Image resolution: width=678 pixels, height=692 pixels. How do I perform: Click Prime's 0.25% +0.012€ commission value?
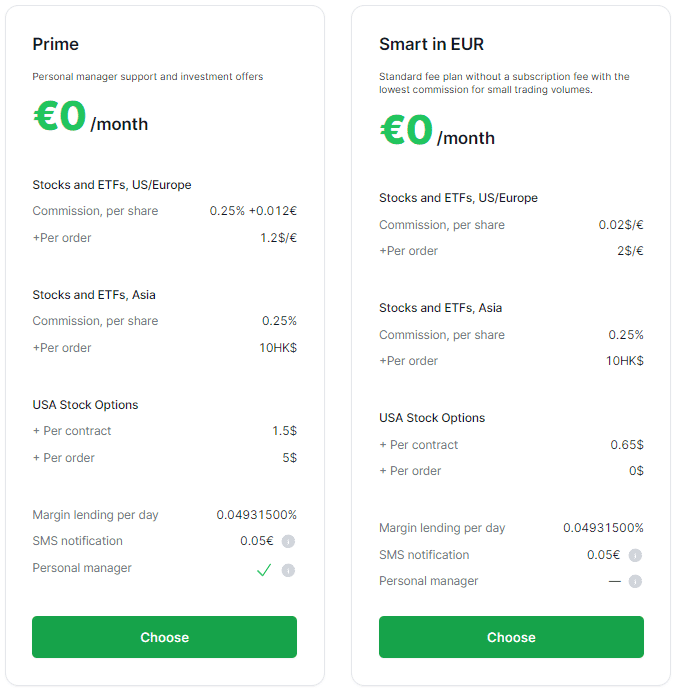[x=253, y=211]
